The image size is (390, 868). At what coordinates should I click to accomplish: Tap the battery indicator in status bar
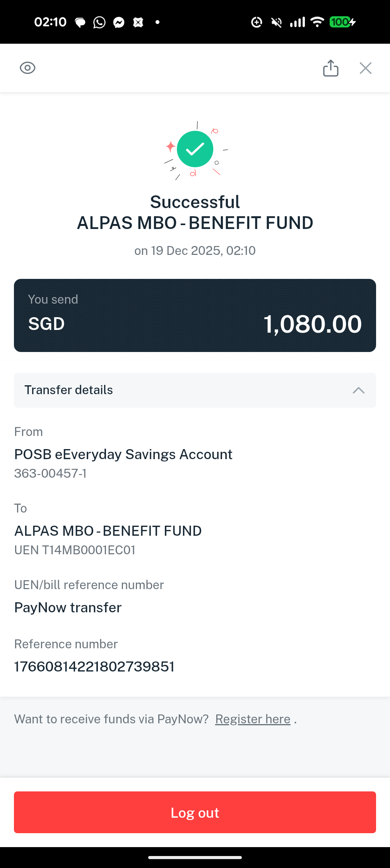coord(342,22)
